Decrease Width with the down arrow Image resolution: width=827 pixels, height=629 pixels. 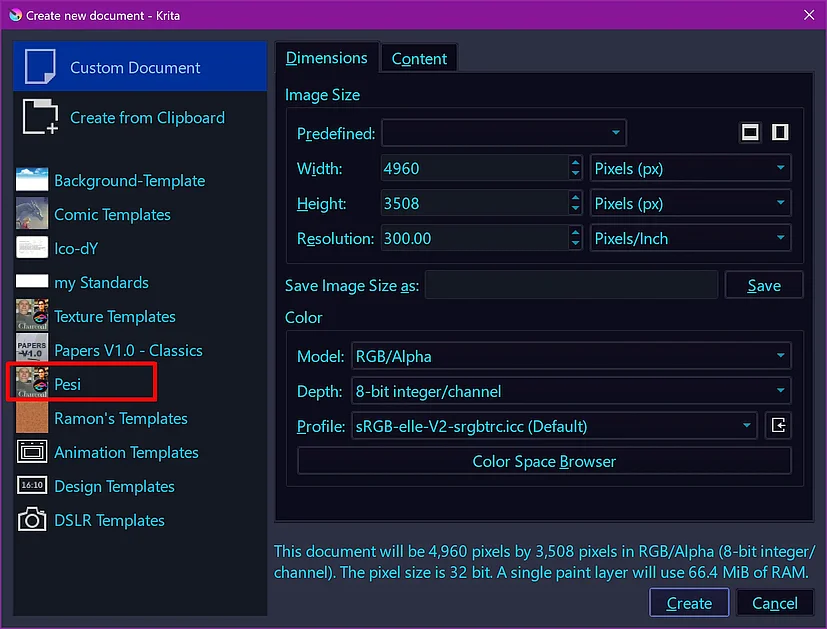[575, 174]
